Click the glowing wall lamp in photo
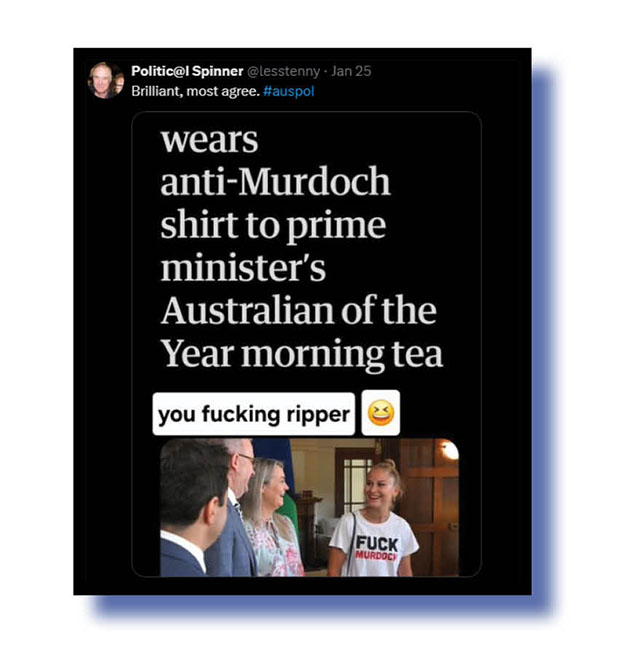Screen dimensions: 624x651 (x=449, y=450)
